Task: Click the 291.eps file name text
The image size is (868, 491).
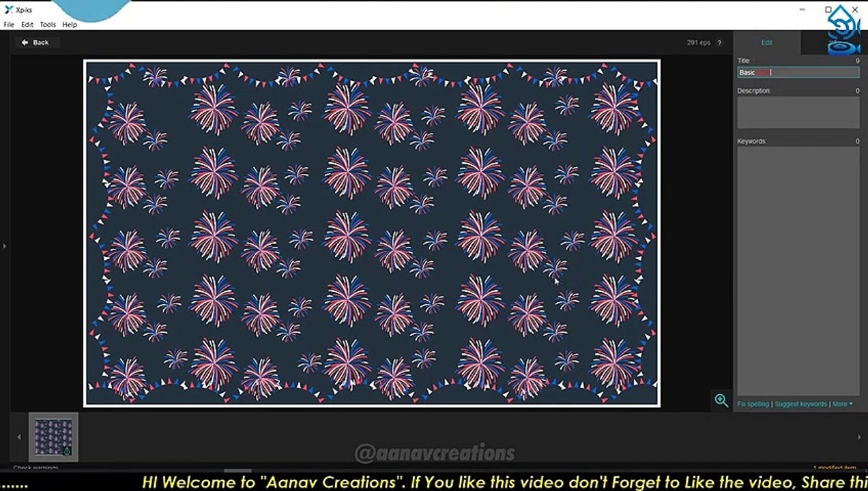Action: coord(698,43)
